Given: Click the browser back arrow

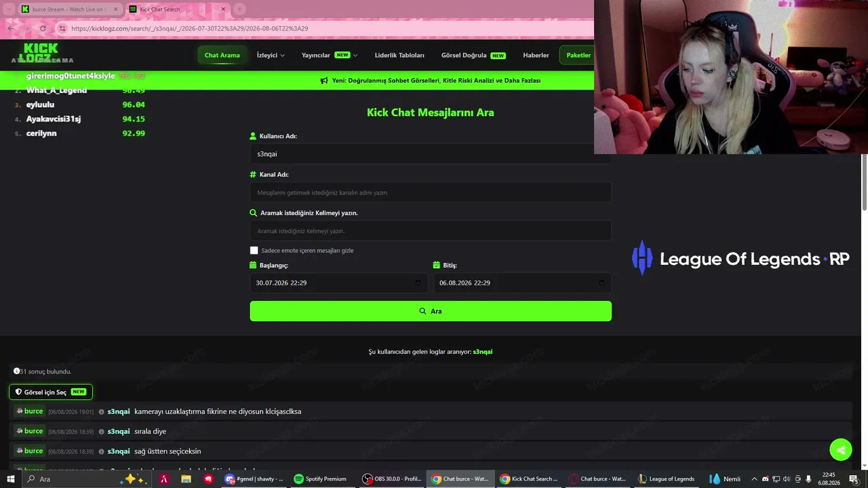Looking at the screenshot, I should (x=11, y=28).
